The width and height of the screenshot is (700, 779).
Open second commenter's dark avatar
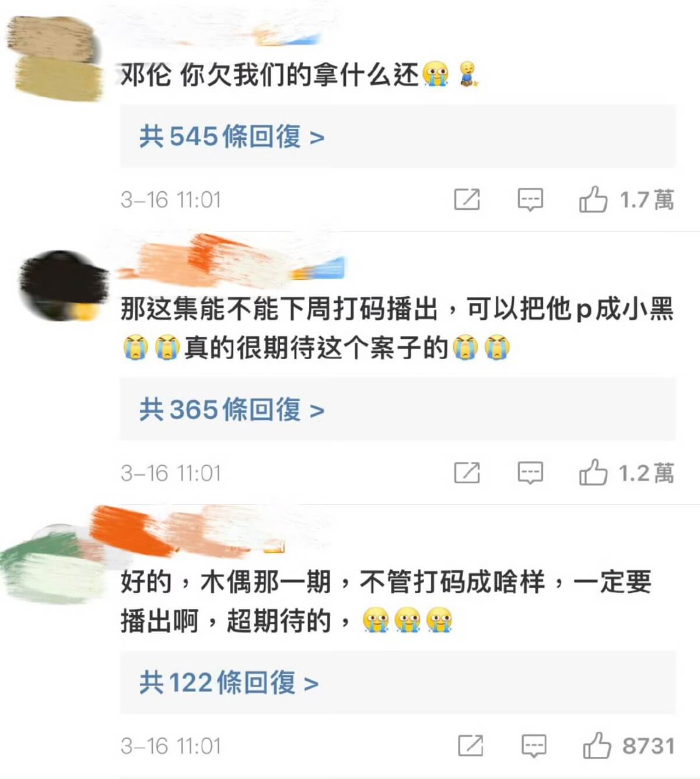63,286
